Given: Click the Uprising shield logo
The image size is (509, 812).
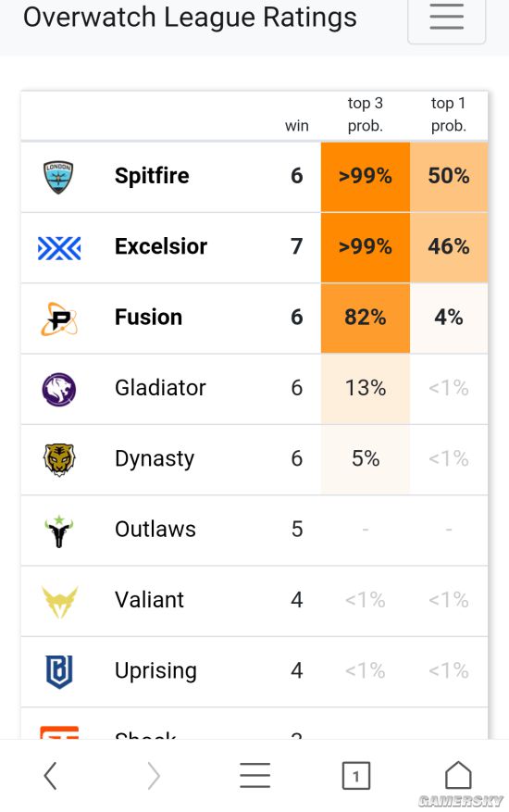Looking at the screenshot, I should point(59,671).
